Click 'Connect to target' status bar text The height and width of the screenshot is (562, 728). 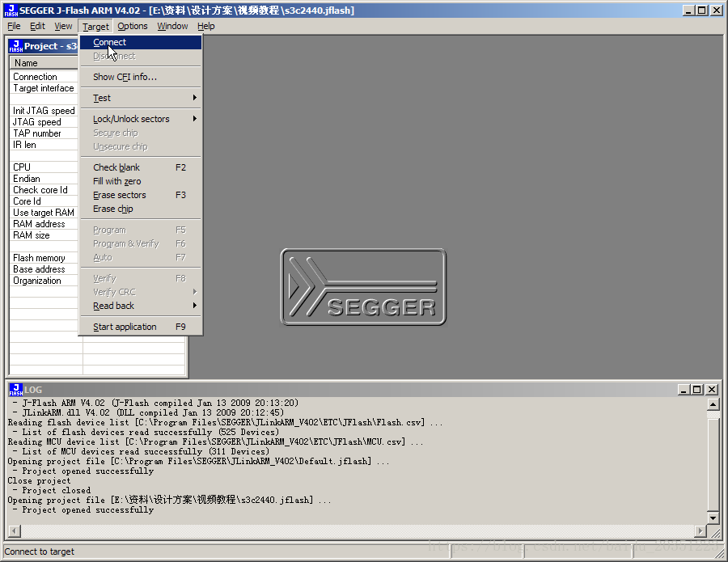[40, 551]
